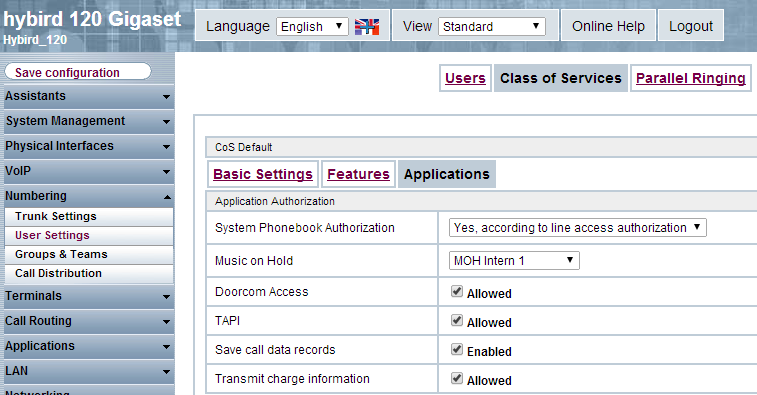Image resolution: width=757 pixels, height=395 pixels.
Task: Open Groups & Teams submenu item
Action: point(89,254)
